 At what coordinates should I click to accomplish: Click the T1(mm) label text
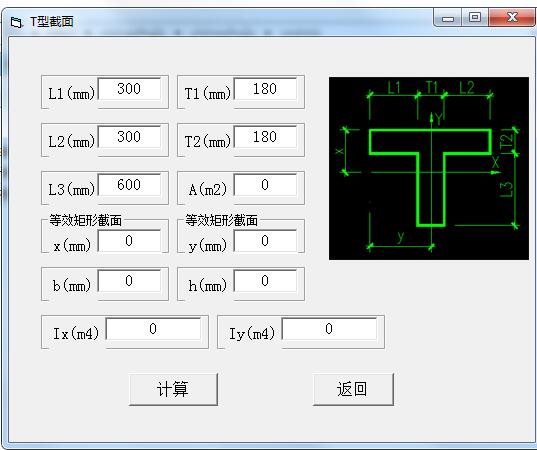tap(208, 93)
